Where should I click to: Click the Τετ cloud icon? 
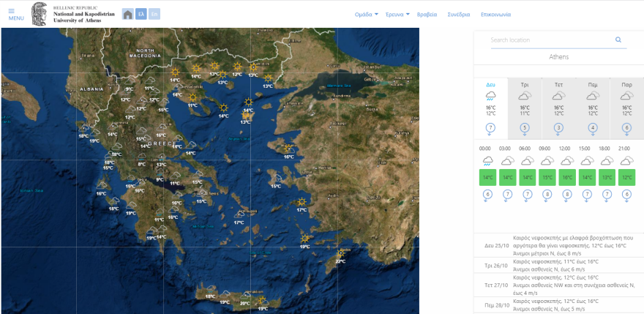pyautogui.click(x=558, y=96)
